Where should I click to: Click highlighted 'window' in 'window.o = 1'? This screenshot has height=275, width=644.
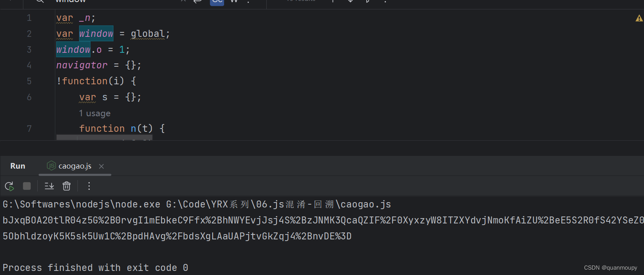73,50
